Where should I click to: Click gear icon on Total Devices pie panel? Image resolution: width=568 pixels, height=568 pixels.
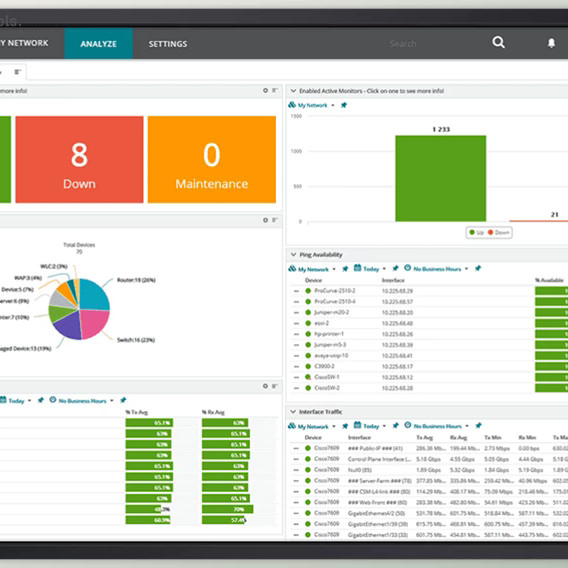[x=265, y=220]
